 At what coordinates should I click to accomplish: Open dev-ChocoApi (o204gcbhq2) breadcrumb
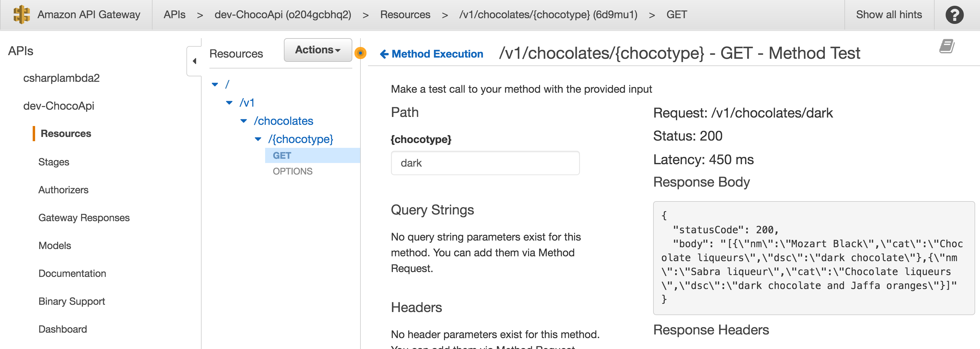point(283,15)
